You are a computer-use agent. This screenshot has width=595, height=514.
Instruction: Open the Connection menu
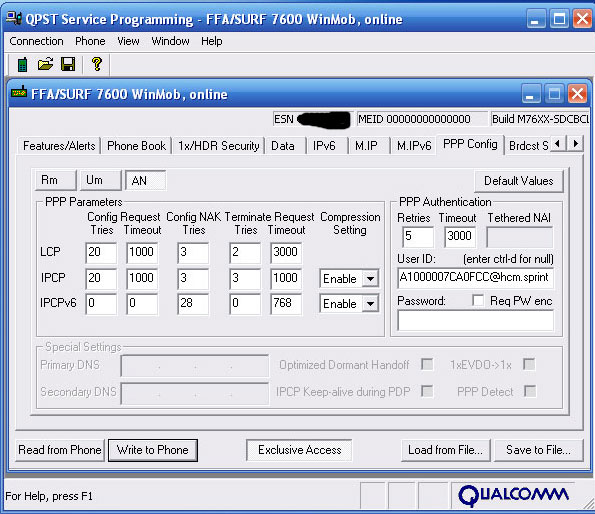36,41
